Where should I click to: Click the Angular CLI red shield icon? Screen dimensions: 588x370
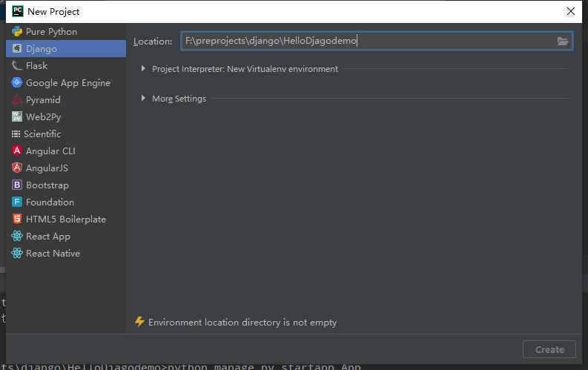17,151
